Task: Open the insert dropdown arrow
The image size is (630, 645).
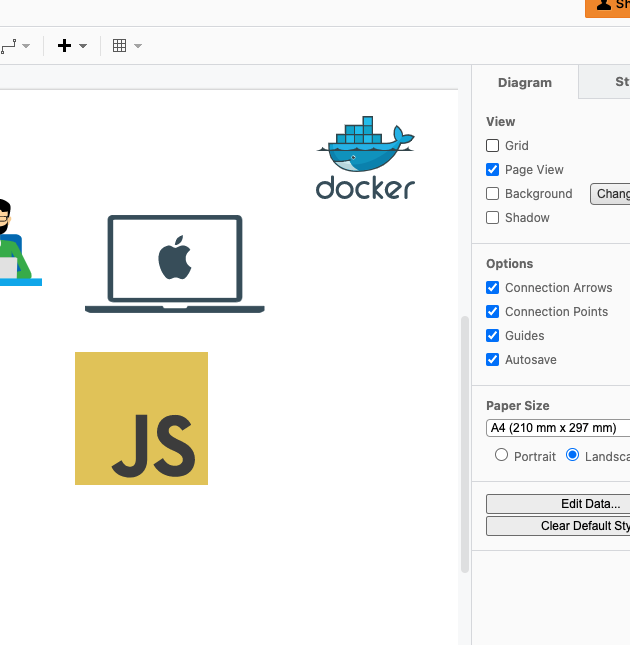Action: [83, 46]
